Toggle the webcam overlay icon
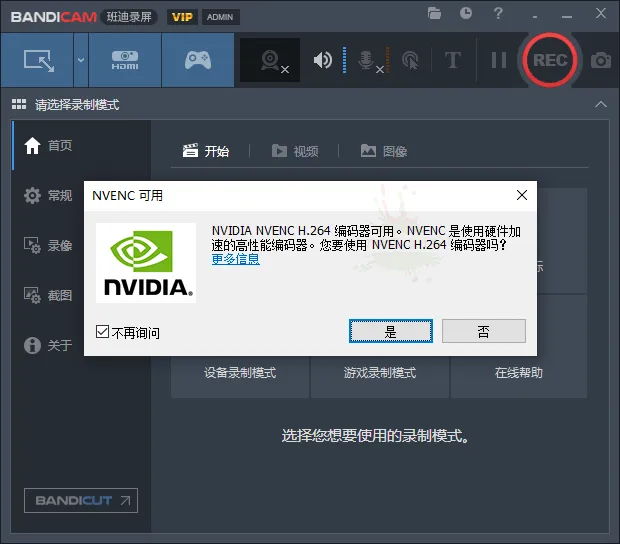Screen dimensions: 620x544 [270, 60]
